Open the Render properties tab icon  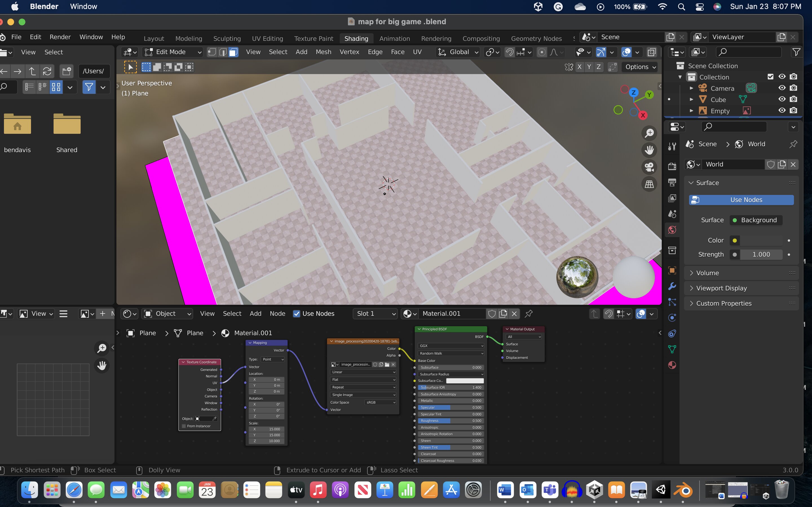coord(672,166)
